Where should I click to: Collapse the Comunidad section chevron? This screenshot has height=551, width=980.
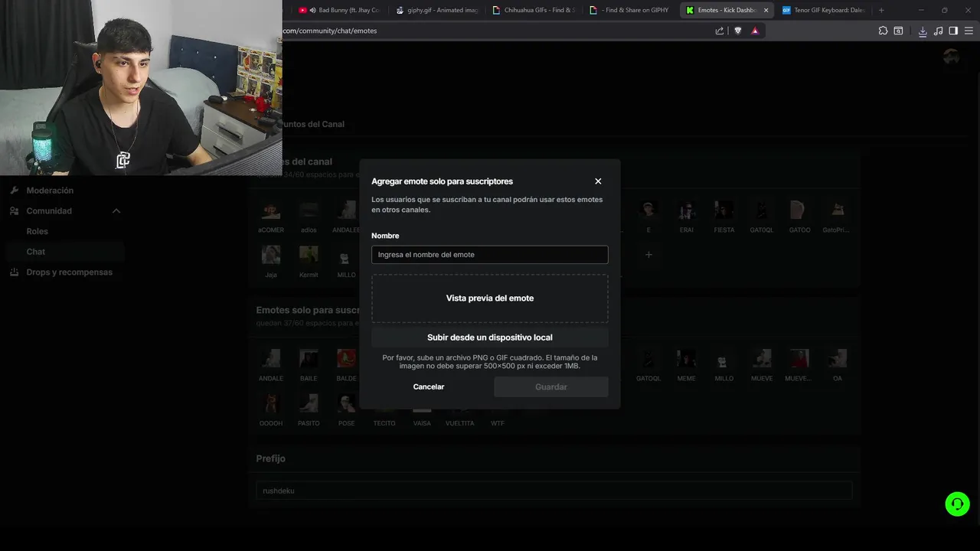coord(116,211)
